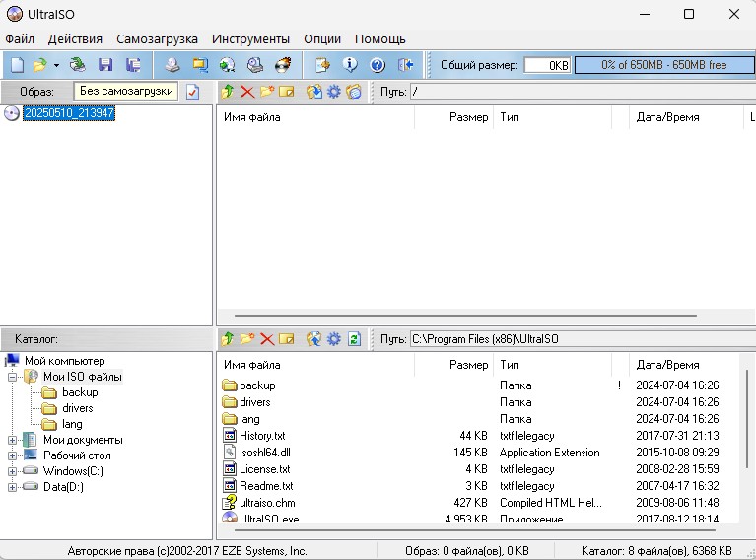756x560 pixels.
Task: Go up a level in the catalog pane
Action: 228,339
